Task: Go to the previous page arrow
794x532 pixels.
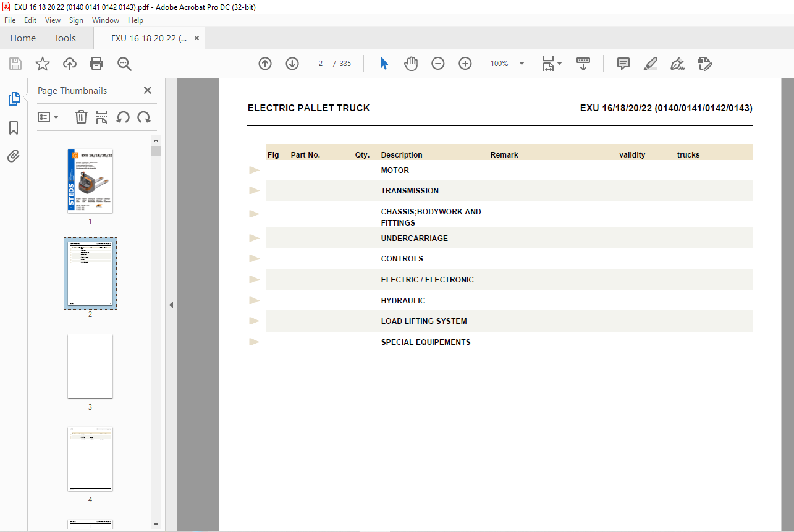Action: (x=265, y=64)
